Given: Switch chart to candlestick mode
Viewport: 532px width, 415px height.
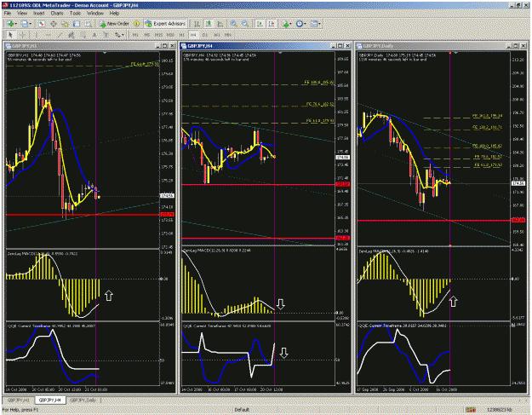Looking at the screenshot, I should 209,24.
